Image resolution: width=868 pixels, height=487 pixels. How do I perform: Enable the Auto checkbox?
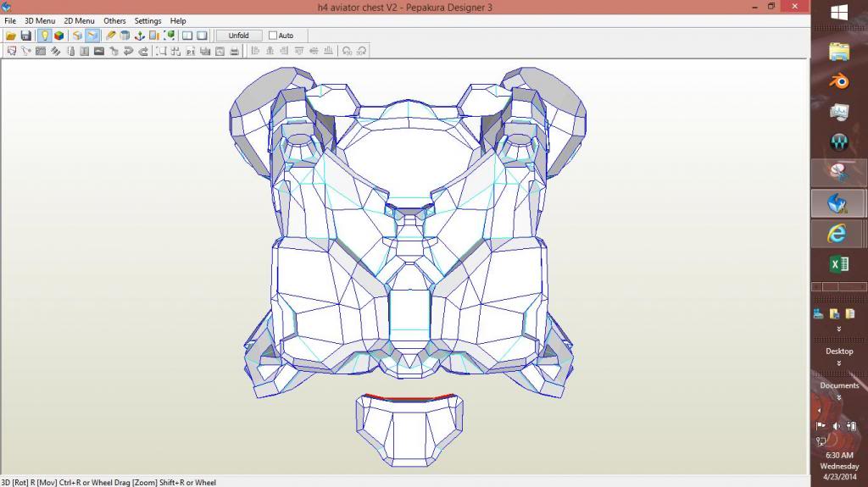coord(273,36)
